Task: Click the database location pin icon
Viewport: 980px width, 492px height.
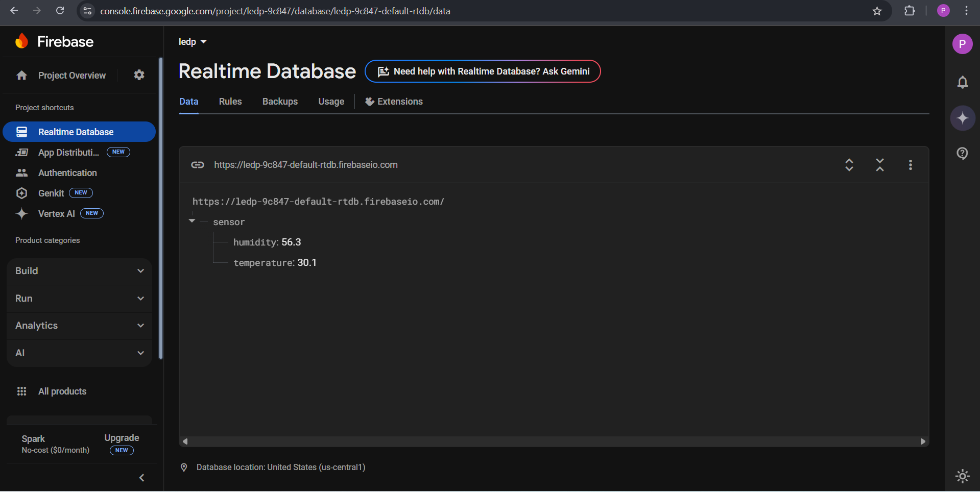Action: (x=184, y=468)
